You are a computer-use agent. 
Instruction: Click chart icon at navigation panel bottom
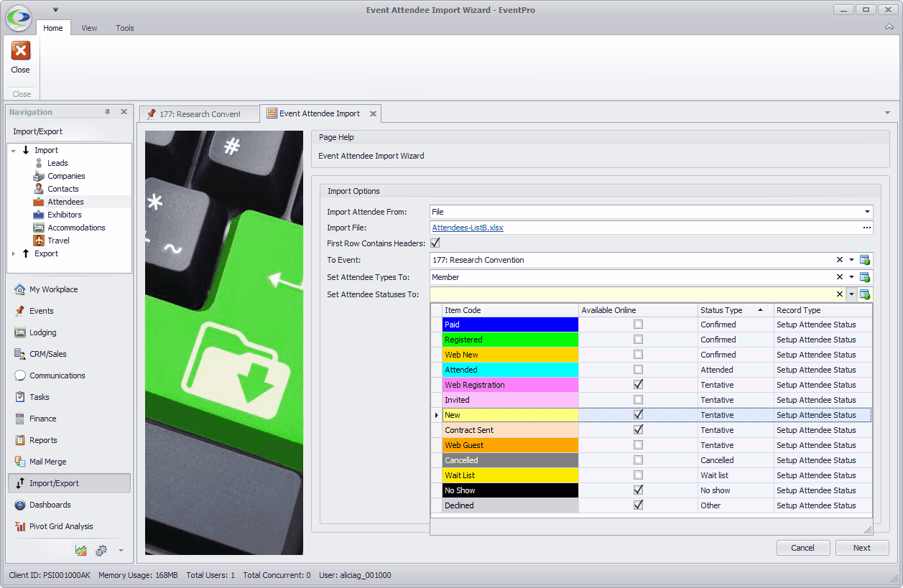click(x=80, y=551)
